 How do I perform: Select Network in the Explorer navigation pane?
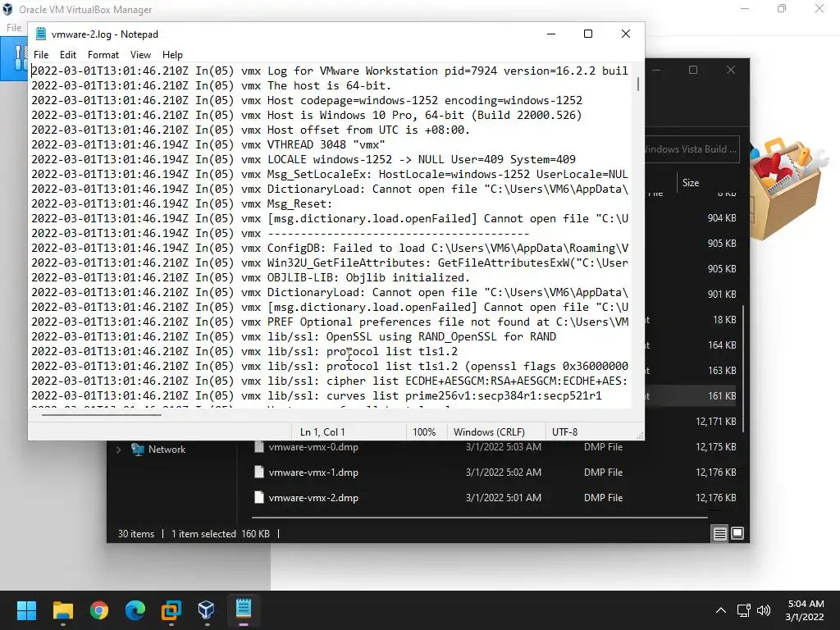coord(167,450)
